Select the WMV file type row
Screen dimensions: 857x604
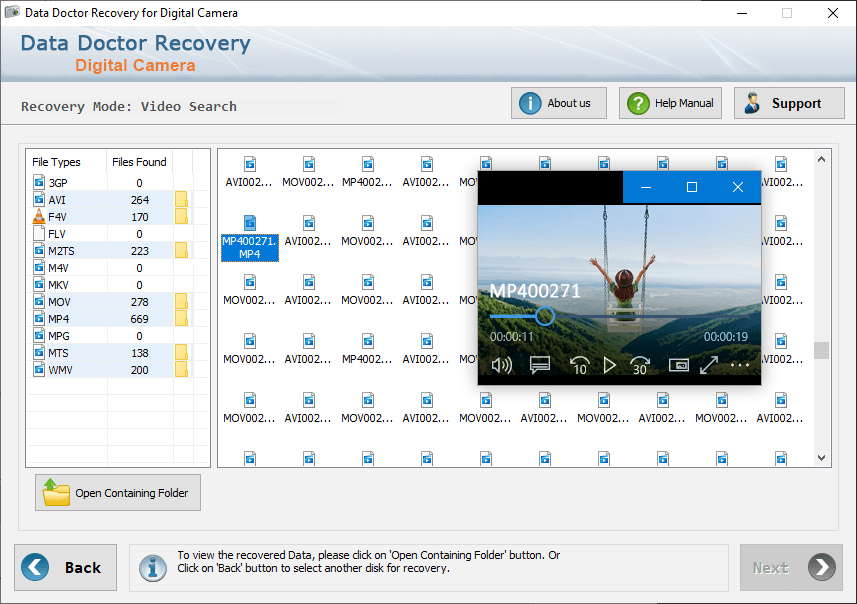[110, 370]
